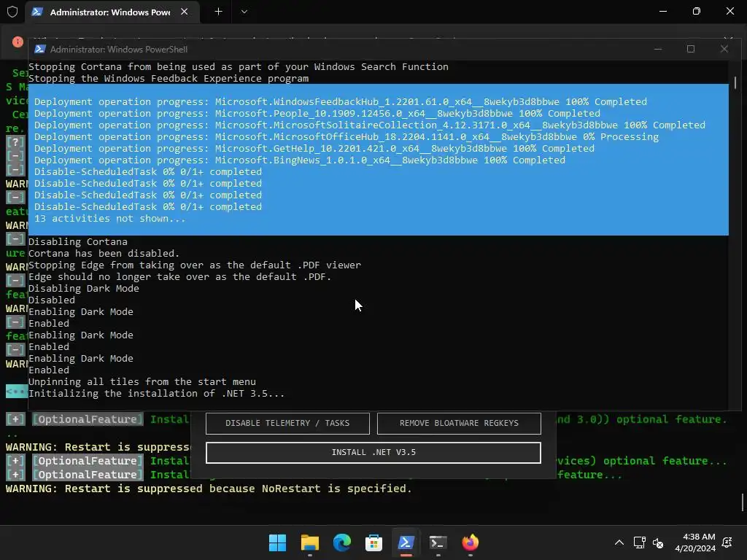Click the Windows Terminal scrollbar thumb
747x560 pixels.
coord(742,502)
